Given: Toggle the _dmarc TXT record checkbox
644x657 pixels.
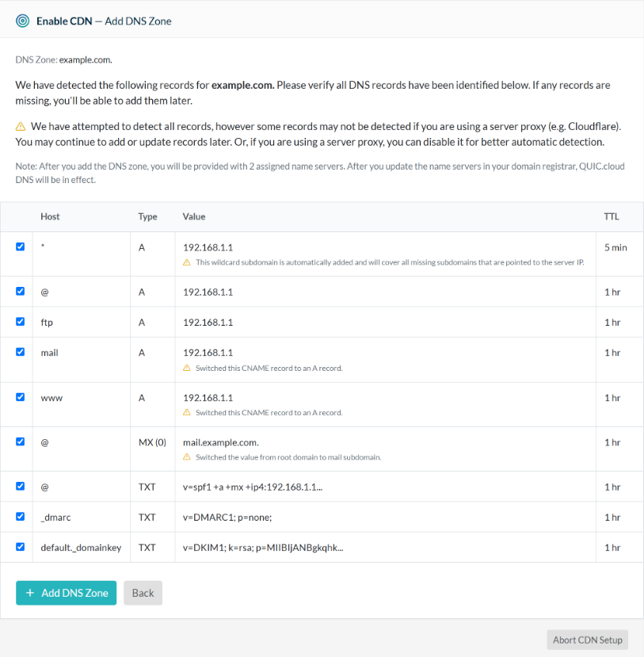Looking at the screenshot, I should click(x=20, y=516).
